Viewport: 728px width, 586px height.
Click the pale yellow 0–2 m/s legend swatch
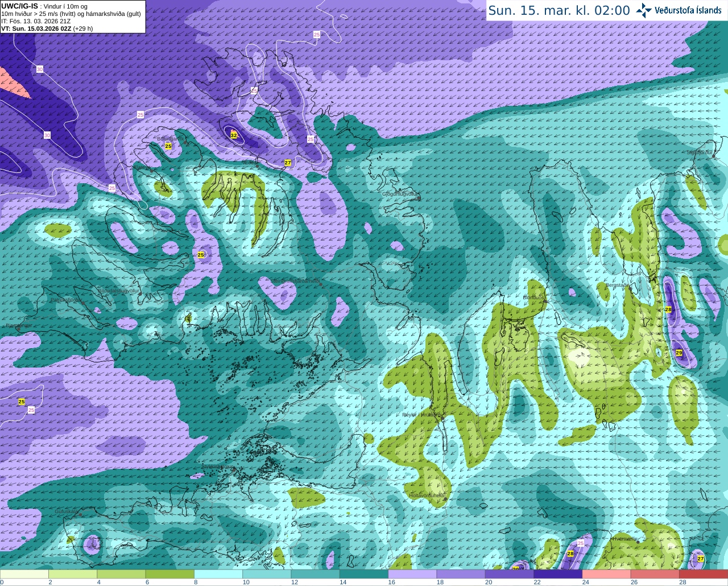pos(24,574)
